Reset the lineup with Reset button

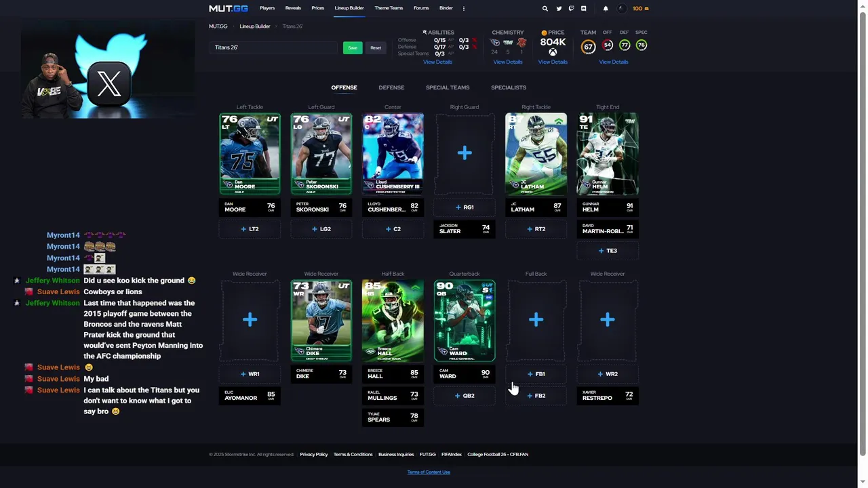coord(376,48)
